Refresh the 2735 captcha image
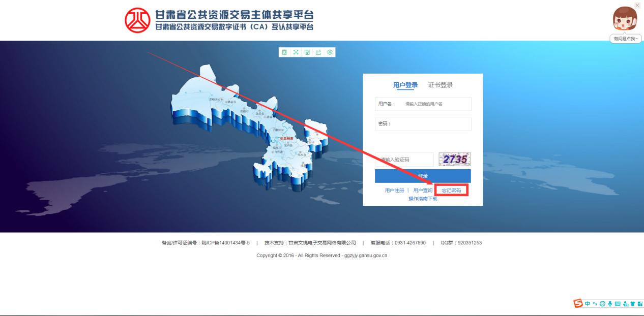Image resolution: width=644 pixels, height=316 pixels. point(455,160)
